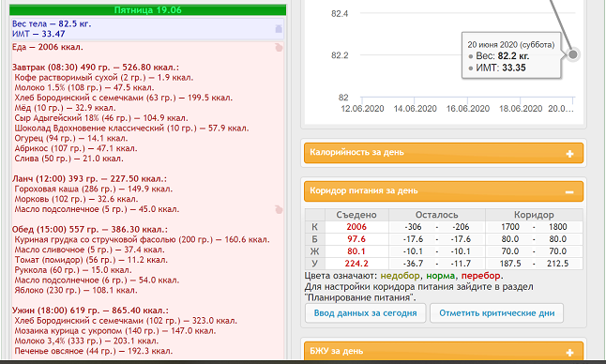
Task: Click Куриная грудка со стручковой фасолью entry
Action: tap(142, 239)
